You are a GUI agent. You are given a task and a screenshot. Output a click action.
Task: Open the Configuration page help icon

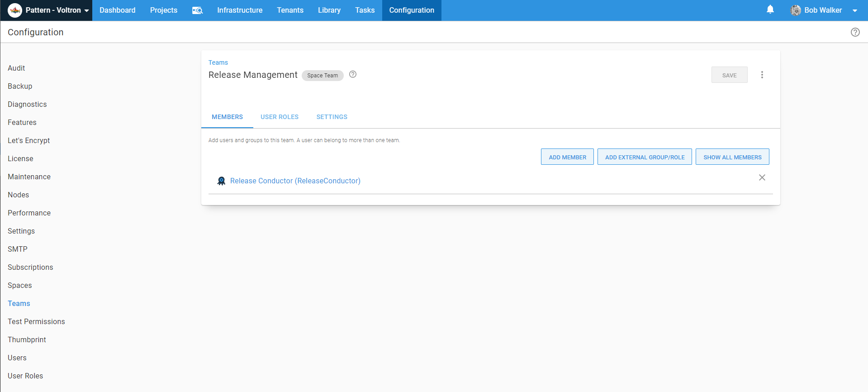[x=855, y=32]
